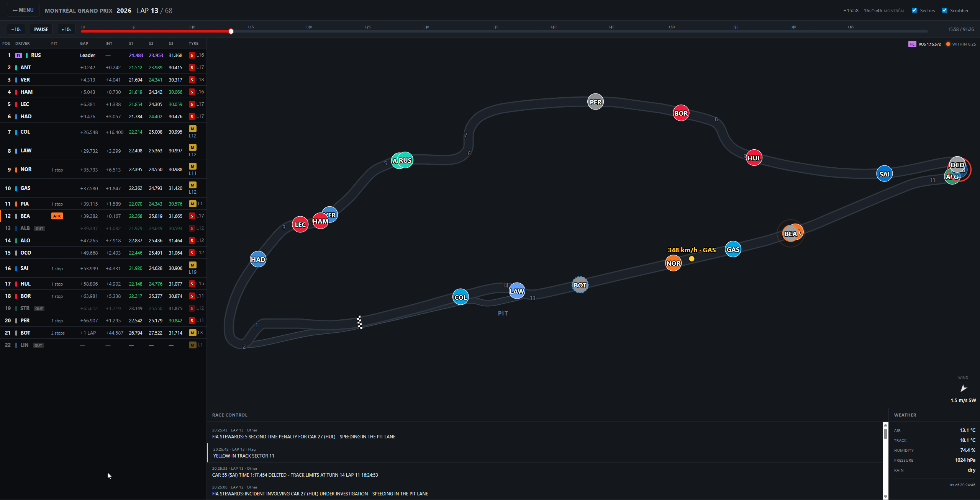Select the BOR car marker on track
This screenshot has height=500, width=980.
(x=681, y=113)
